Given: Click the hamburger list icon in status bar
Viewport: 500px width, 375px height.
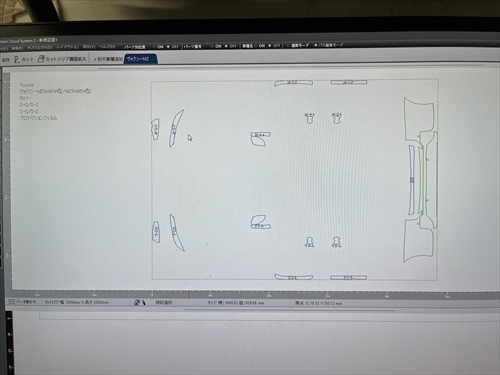Looking at the screenshot, I should [x=11, y=301].
